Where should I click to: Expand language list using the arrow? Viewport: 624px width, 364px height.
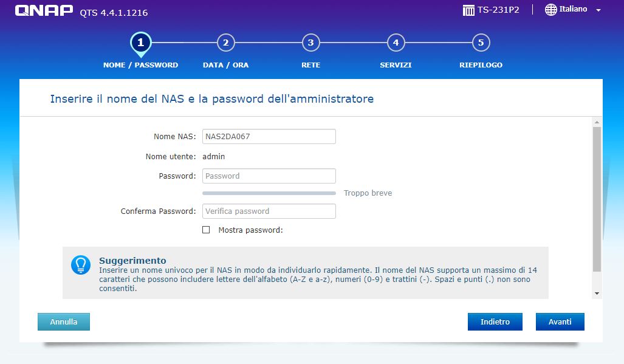(x=598, y=10)
